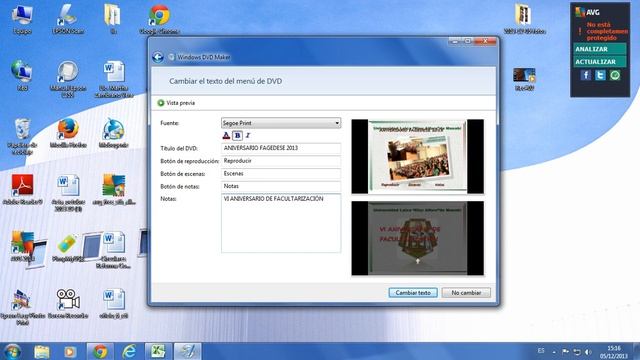
Task: Toggle bold text formatting
Action: pos(237,136)
